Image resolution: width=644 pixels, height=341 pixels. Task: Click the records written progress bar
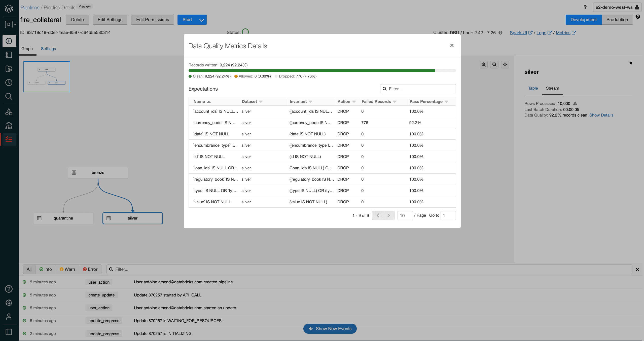322,71
